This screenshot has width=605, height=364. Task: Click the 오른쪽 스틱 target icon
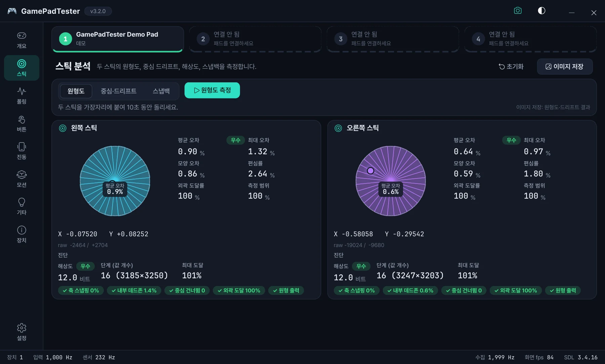tap(338, 128)
